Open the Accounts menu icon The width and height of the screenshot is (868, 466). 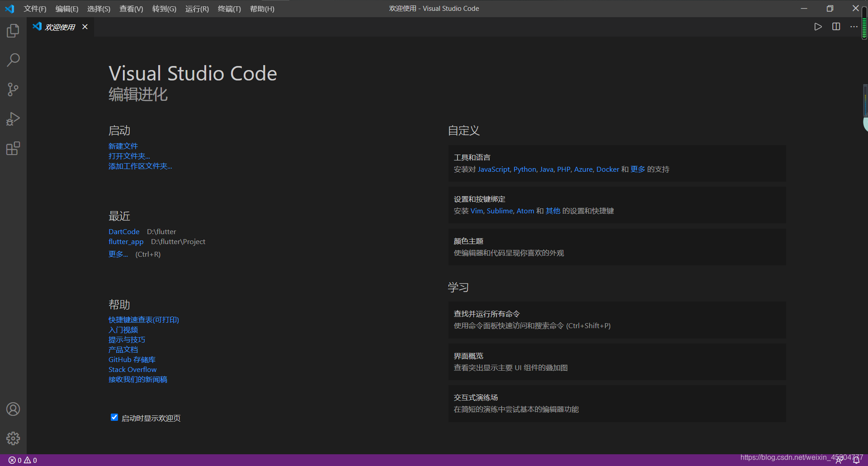pyautogui.click(x=13, y=409)
